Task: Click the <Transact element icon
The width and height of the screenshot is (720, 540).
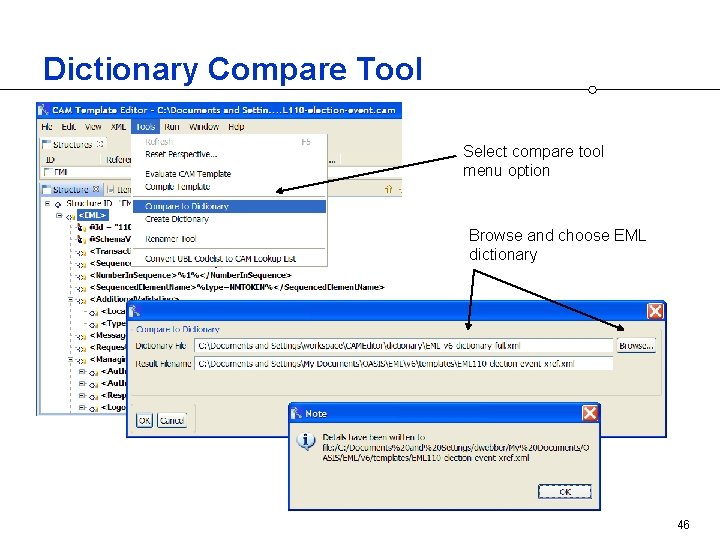Action: tap(81, 252)
